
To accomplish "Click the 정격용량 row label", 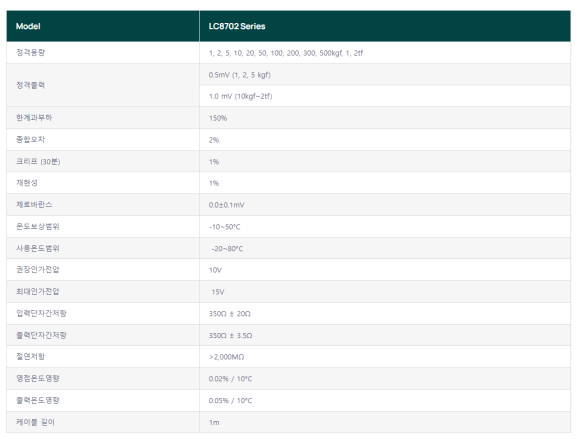I will 30,53.
